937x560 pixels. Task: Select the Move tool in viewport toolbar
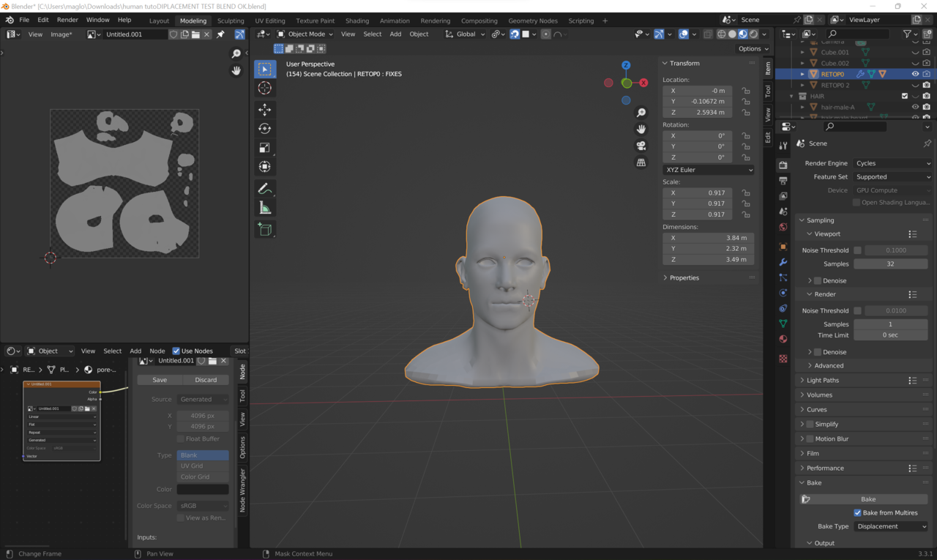264,109
